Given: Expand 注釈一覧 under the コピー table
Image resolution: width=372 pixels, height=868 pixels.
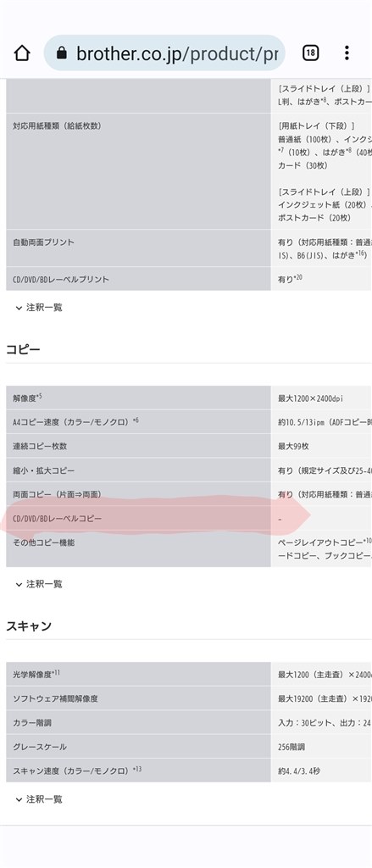Looking at the screenshot, I should (39, 584).
